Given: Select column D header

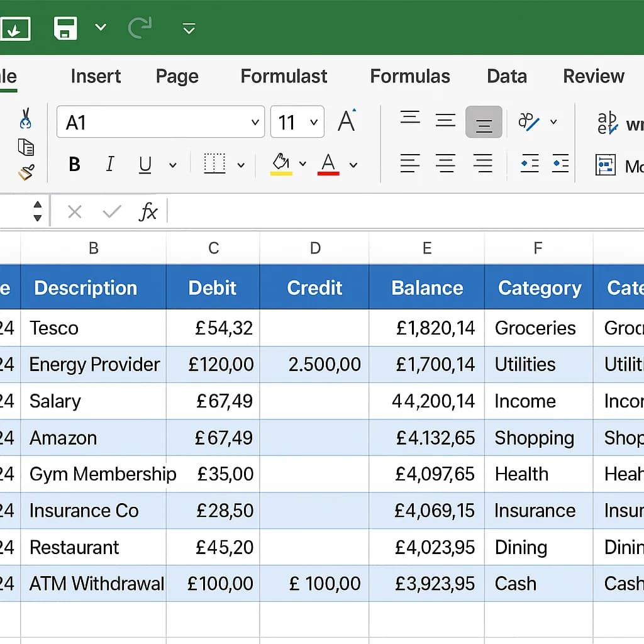Looking at the screenshot, I should (x=314, y=248).
